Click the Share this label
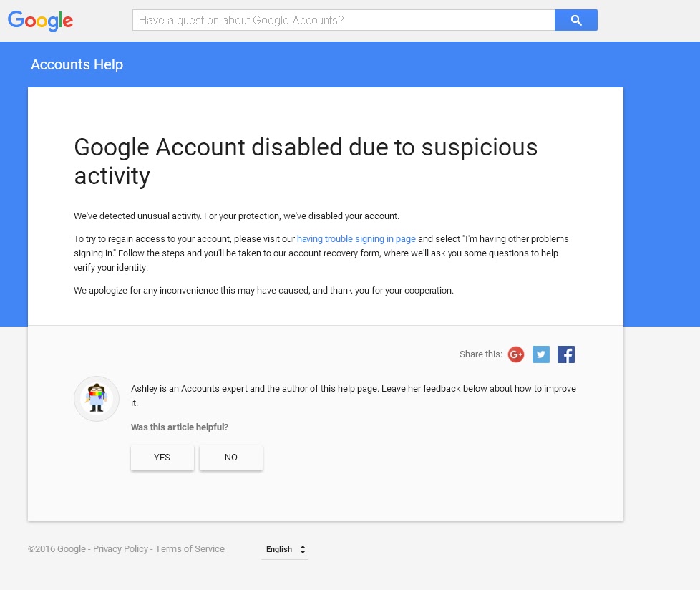The image size is (700, 590). click(x=481, y=354)
